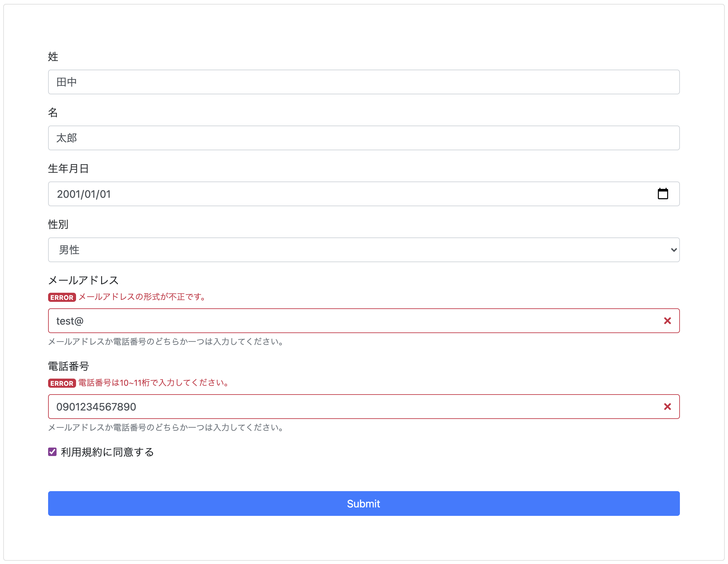Click the date picker icon beside 2001/01/01
Viewport: 728px width, 564px height.
(x=663, y=194)
